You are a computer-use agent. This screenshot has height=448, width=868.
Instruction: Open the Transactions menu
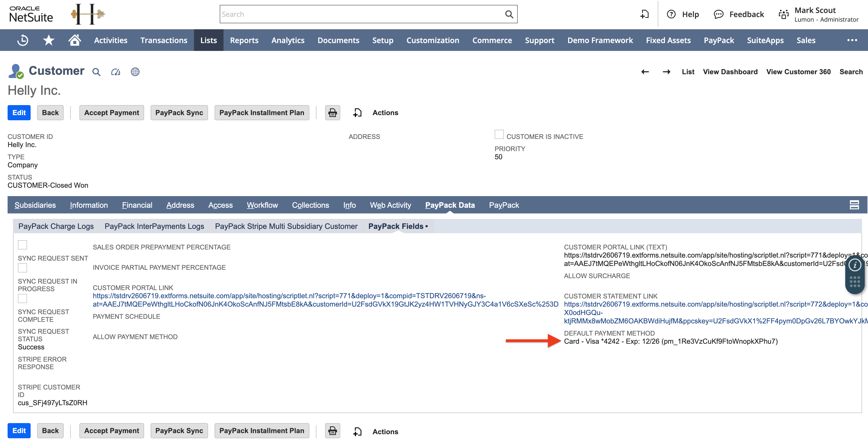point(164,40)
